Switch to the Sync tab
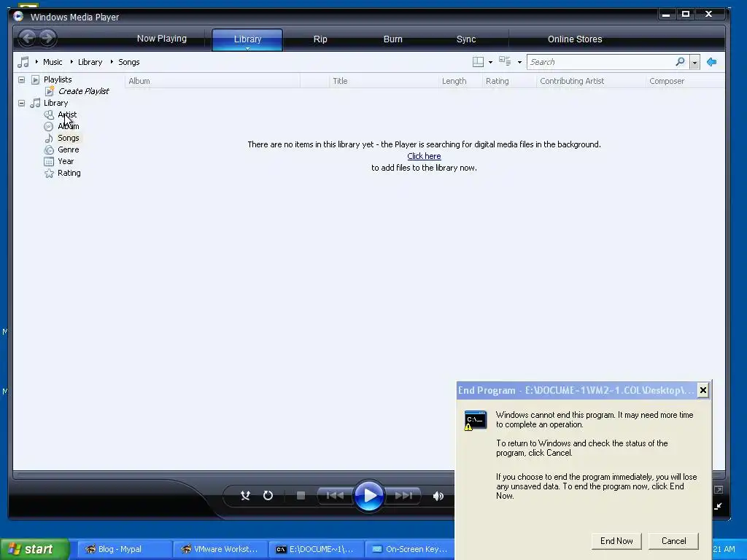Image resolution: width=747 pixels, height=560 pixels. tap(466, 39)
